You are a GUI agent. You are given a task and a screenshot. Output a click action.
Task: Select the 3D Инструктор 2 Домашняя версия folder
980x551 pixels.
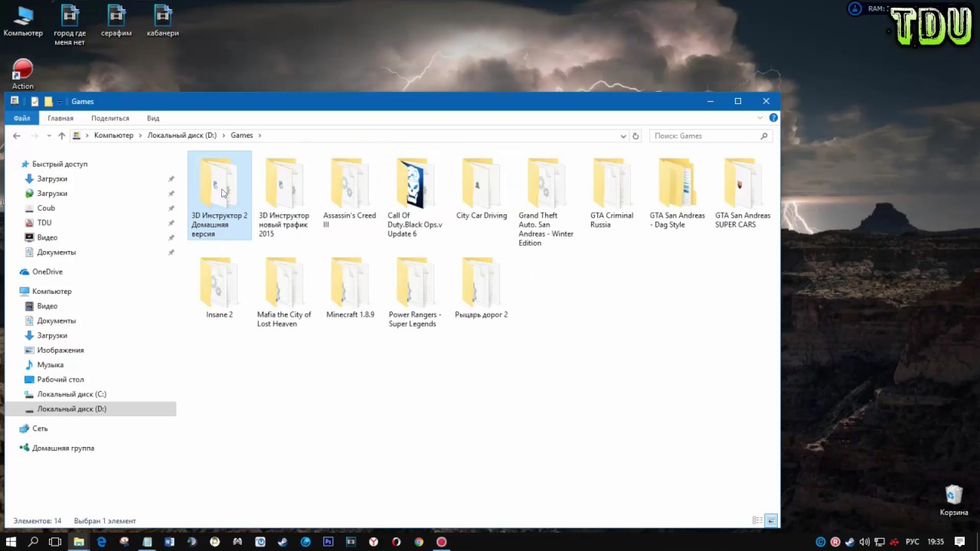pyautogui.click(x=219, y=196)
